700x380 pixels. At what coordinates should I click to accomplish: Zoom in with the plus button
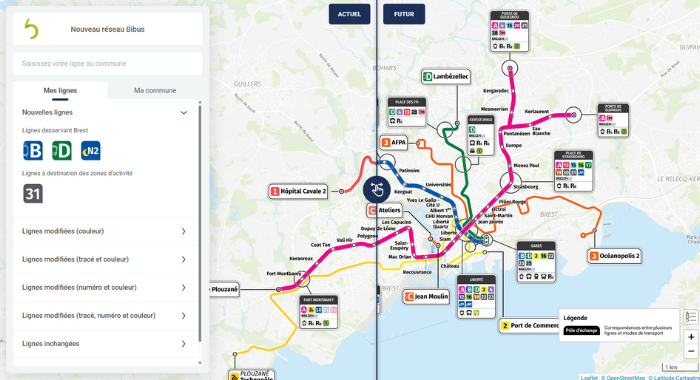(x=691, y=337)
